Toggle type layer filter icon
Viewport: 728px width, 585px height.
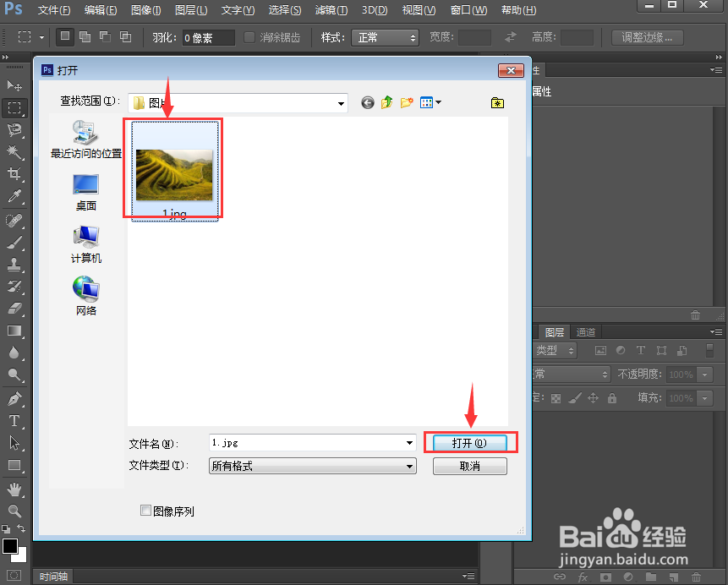(641, 351)
